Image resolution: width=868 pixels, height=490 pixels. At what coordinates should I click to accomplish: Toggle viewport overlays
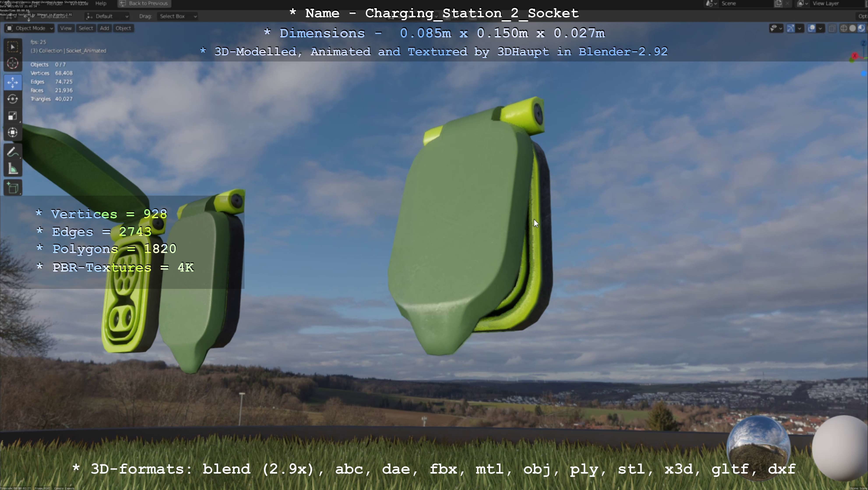pyautogui.click(x=812, y=28)
